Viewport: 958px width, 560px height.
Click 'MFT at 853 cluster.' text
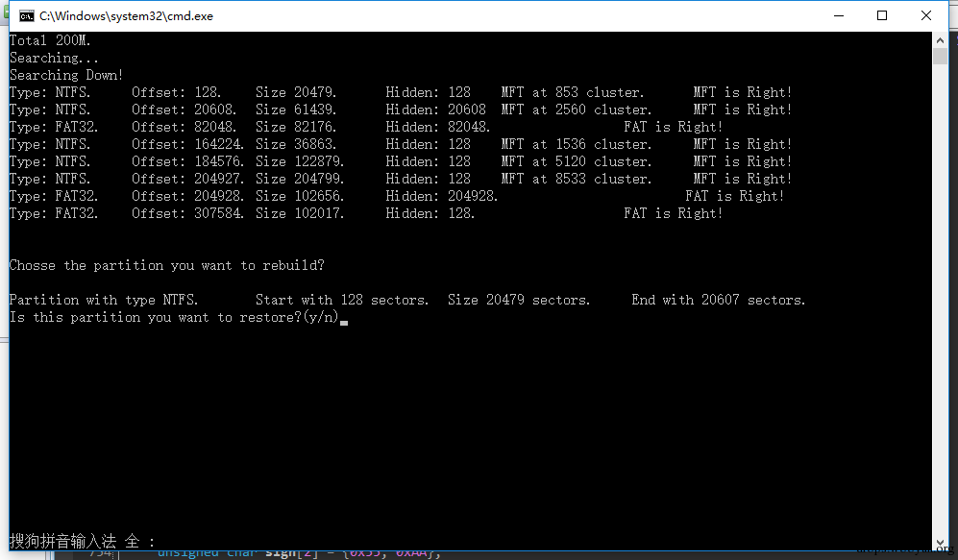tap(573, 92)
